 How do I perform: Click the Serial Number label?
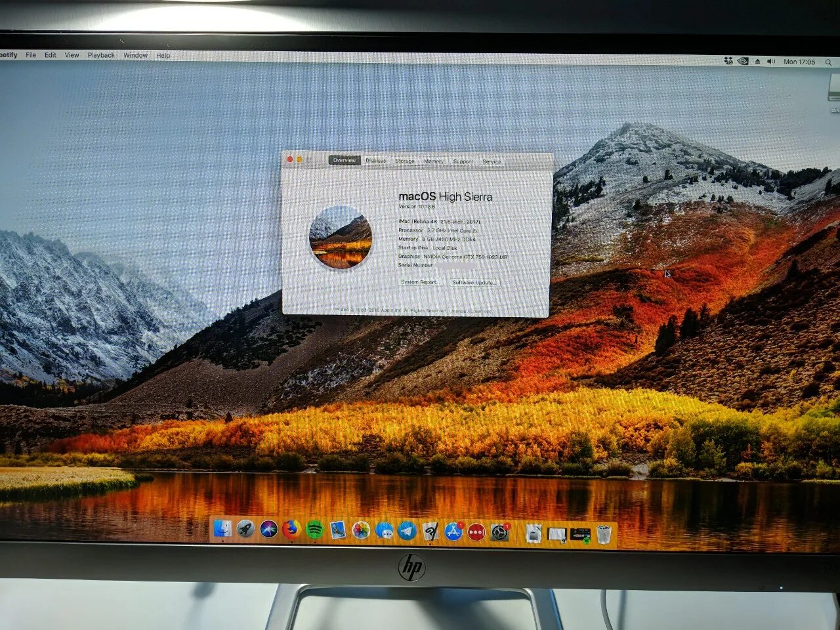click(415, 265)
